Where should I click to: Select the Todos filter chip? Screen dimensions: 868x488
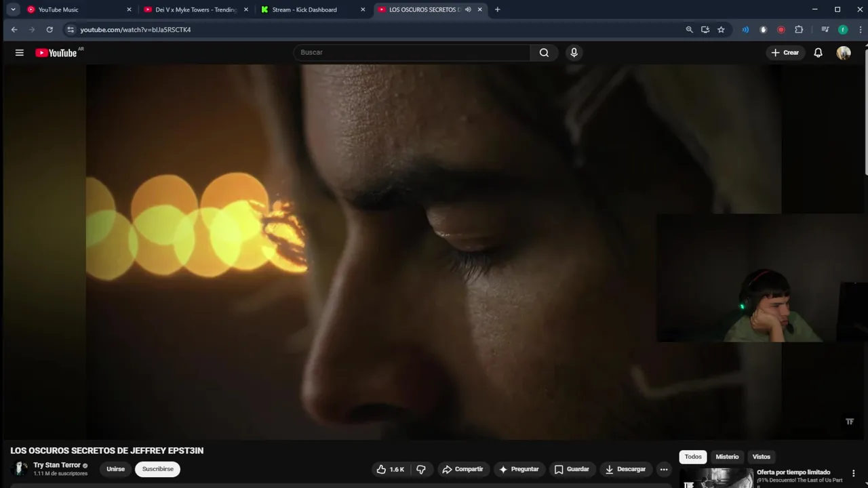click(x=693, y=457)
